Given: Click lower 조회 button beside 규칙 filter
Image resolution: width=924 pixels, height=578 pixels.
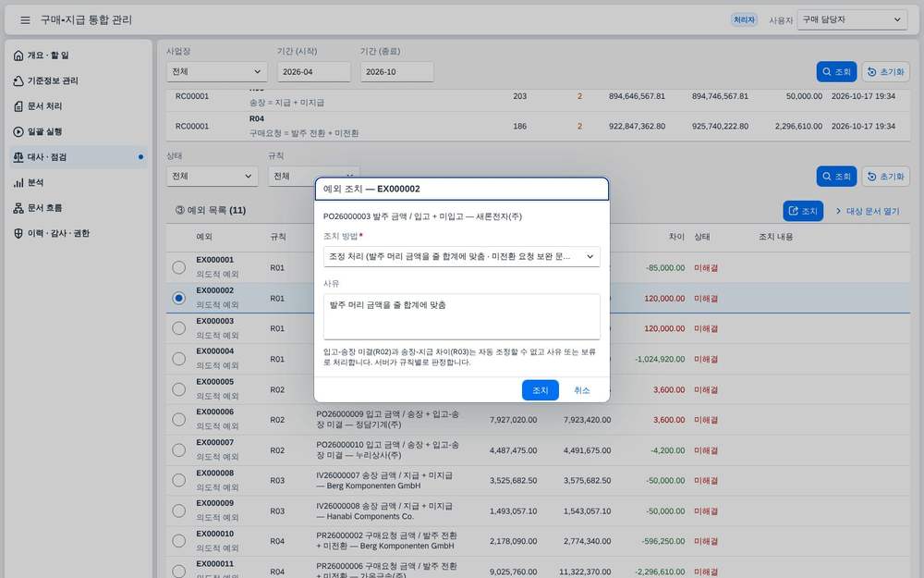Looking at the screenshot, I should (x=836, y=176).
